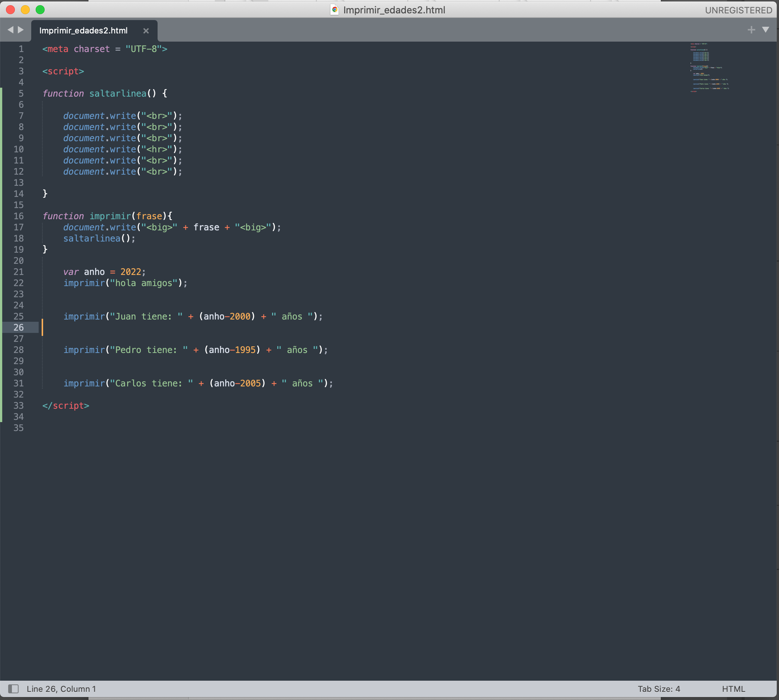Image resolution: width=779 pixels, height=700 pixels.
Task: Click the UNREGISTERED label
Action: 738,10
